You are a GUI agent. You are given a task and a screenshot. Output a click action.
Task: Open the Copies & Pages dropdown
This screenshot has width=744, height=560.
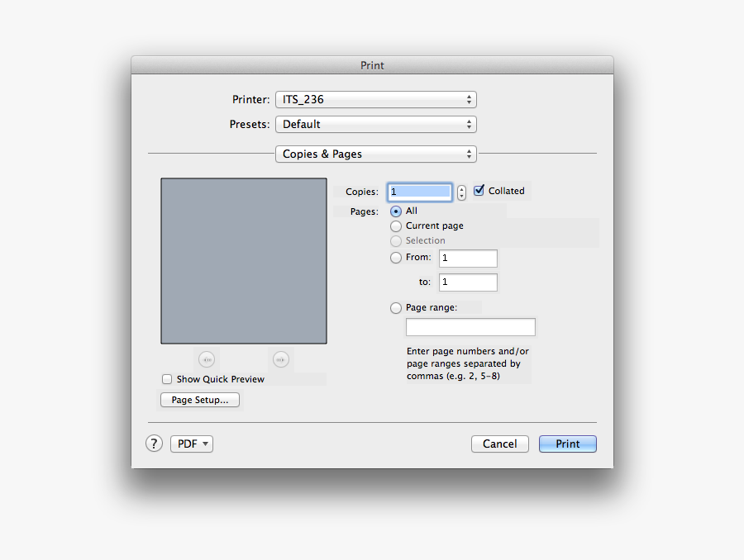coord(376,154)
